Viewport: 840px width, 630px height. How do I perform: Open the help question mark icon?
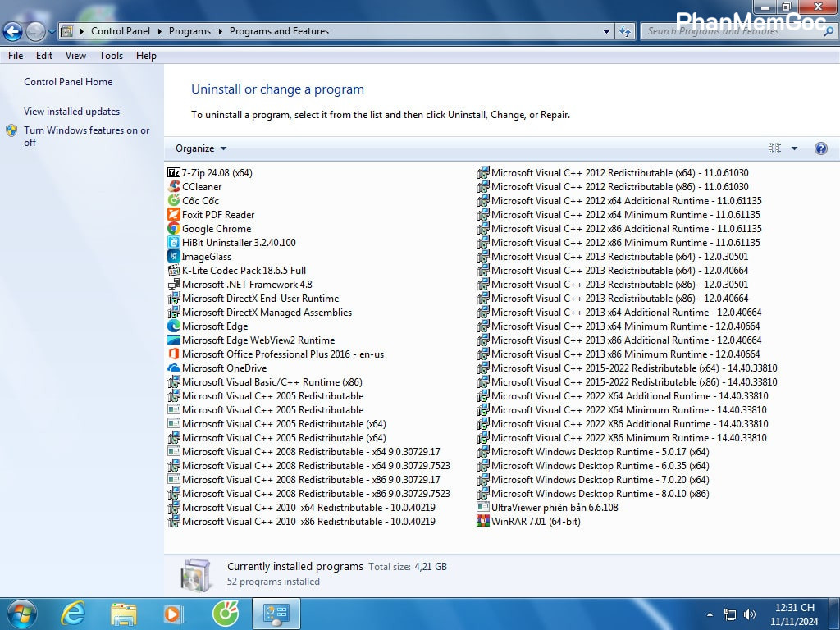[x=820, y=148]
